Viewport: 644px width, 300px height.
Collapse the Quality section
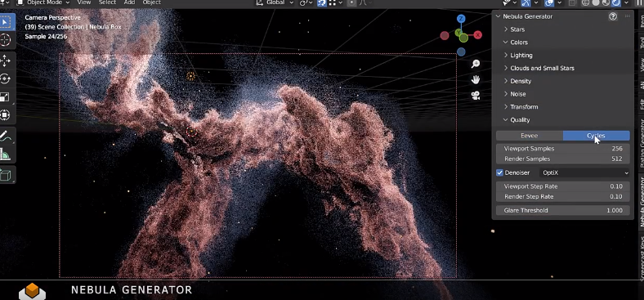click(x=520, y=120)
